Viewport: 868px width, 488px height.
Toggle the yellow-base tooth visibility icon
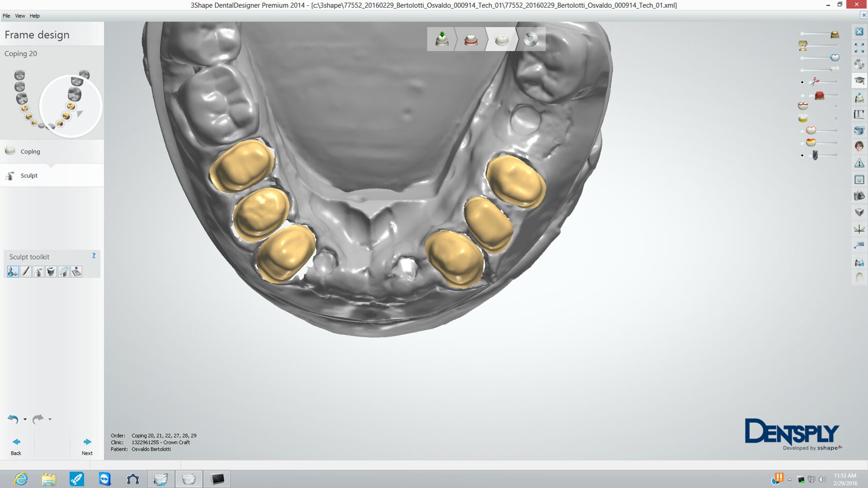click(x=803, y=118)
